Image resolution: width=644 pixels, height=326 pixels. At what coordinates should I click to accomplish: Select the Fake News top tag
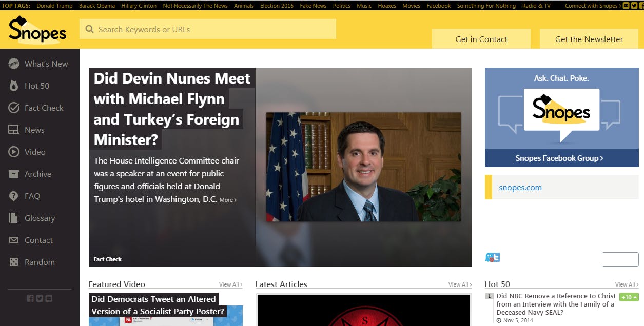[x=313, y=6]
